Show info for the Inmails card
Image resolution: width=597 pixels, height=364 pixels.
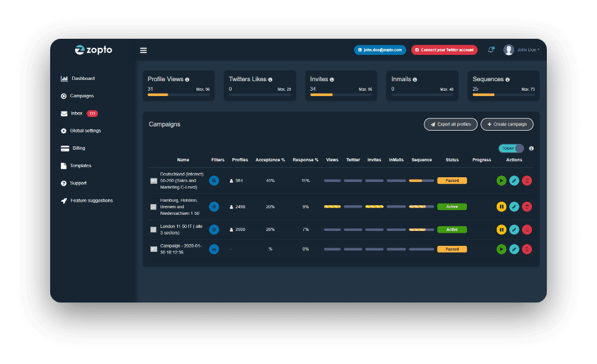click(415, 79)
